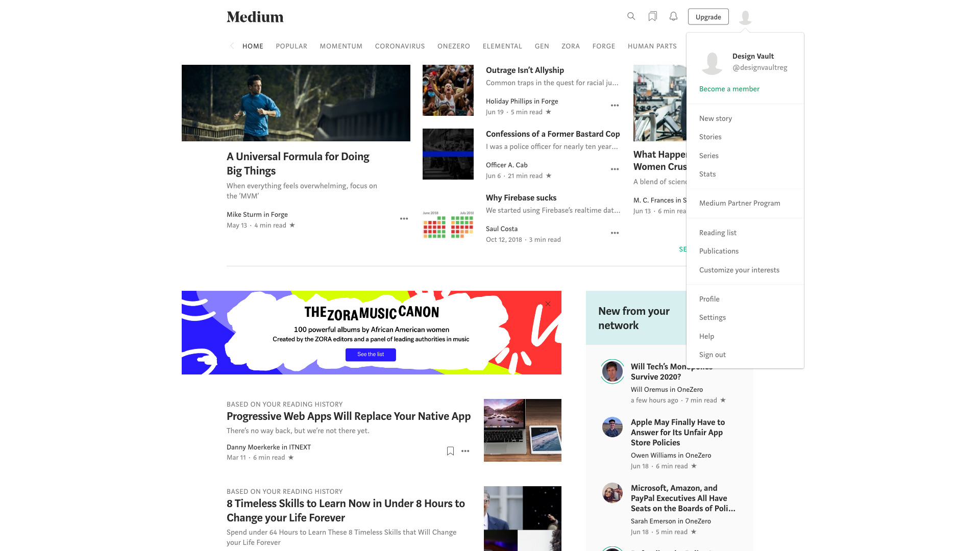
Task: Click the Medium wordmark logo
Action: pos(255,17)
